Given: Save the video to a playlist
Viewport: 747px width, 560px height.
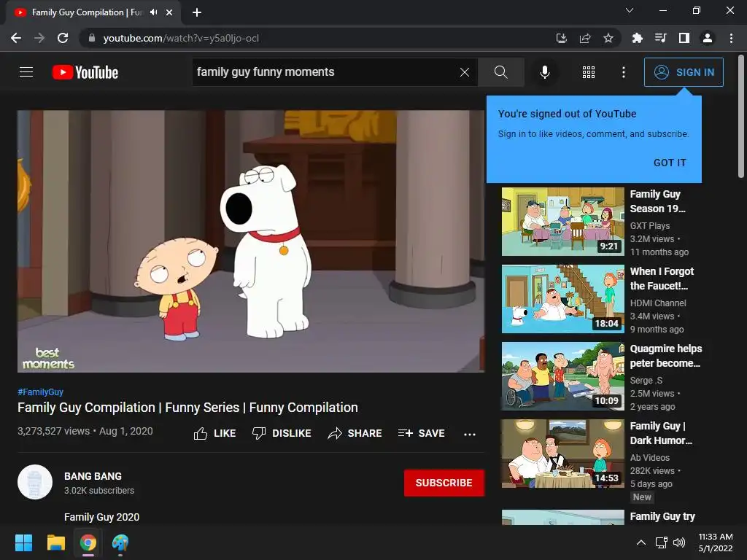Looking at the screenshot, I should [x=422, y=433].
